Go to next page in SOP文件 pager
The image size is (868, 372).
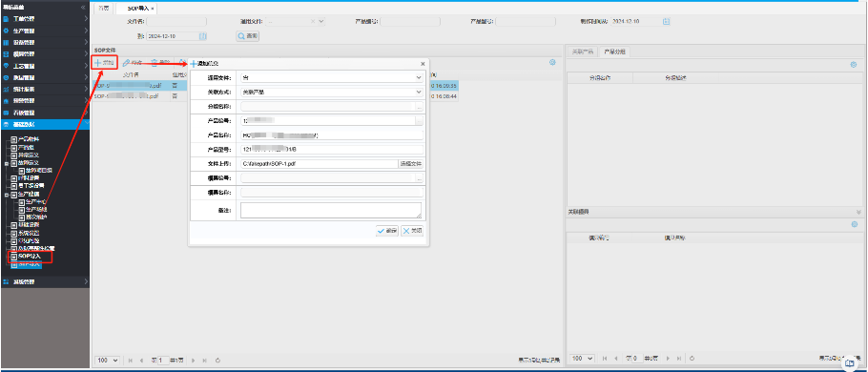[x=194, y=360]
